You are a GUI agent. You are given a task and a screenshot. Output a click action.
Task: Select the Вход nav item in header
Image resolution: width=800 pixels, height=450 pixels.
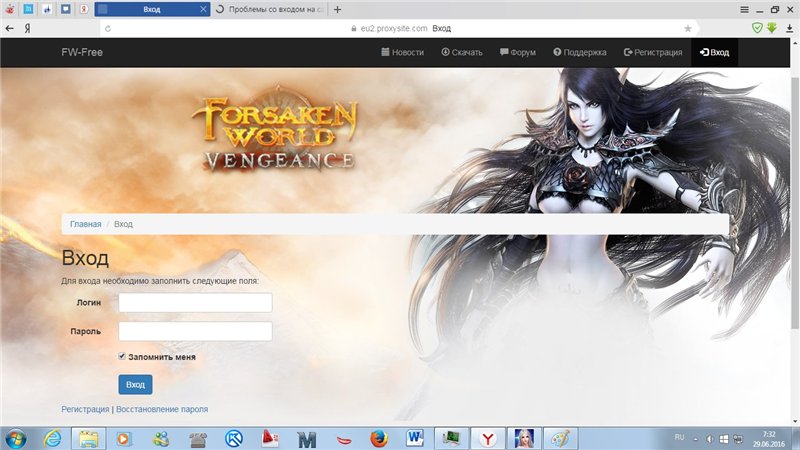pos(714,52)
